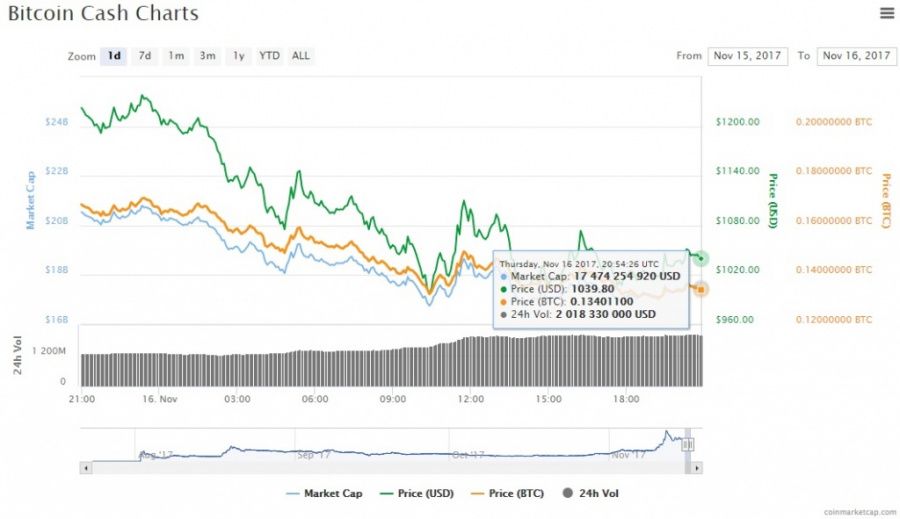Click the Bitcoin Cash Charts title

(103, 13)
